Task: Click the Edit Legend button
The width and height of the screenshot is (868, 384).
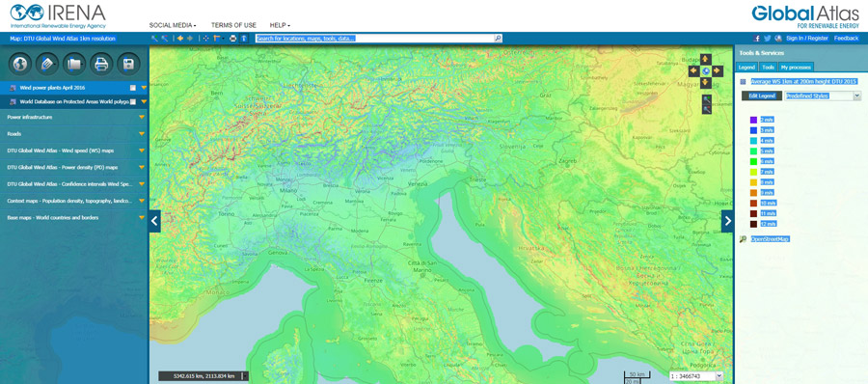Action: (762, 96)
